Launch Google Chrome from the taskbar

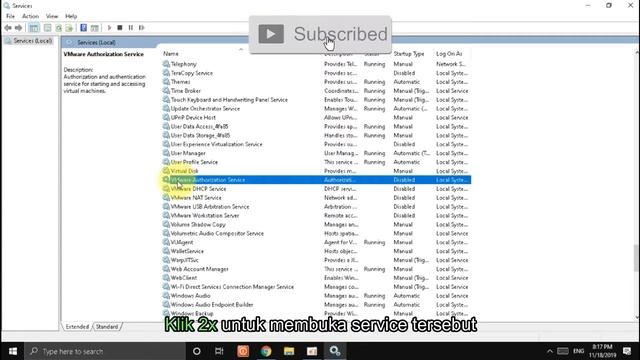click(266, 351)
